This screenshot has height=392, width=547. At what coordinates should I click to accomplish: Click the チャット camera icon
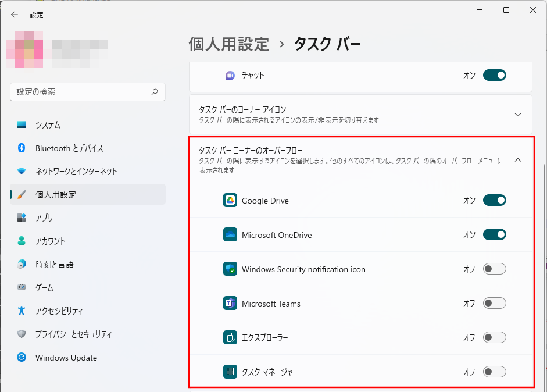pos(230,76)
